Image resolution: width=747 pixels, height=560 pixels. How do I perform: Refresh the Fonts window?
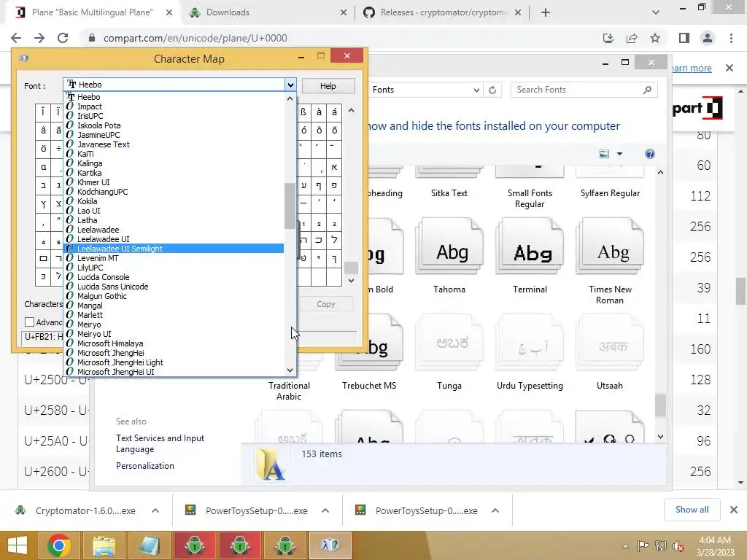(492, 90)
